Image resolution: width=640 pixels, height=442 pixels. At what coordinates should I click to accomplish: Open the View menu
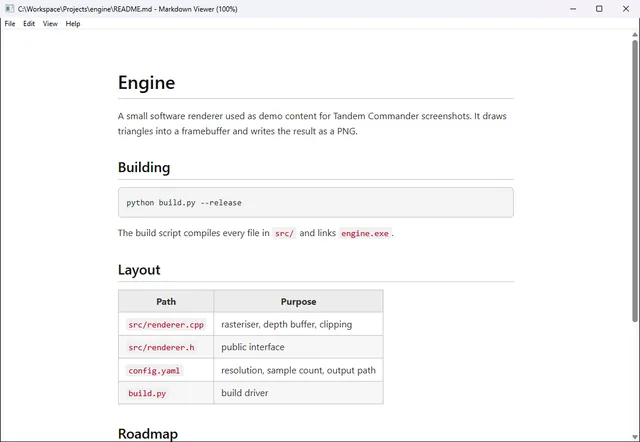click(x=50, y=24)
